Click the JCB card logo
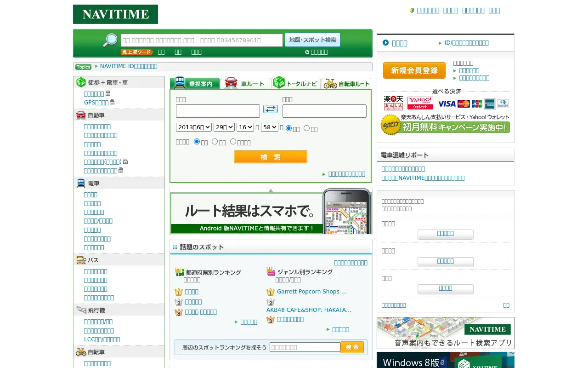Screen dimensions: 588x368 477,104
